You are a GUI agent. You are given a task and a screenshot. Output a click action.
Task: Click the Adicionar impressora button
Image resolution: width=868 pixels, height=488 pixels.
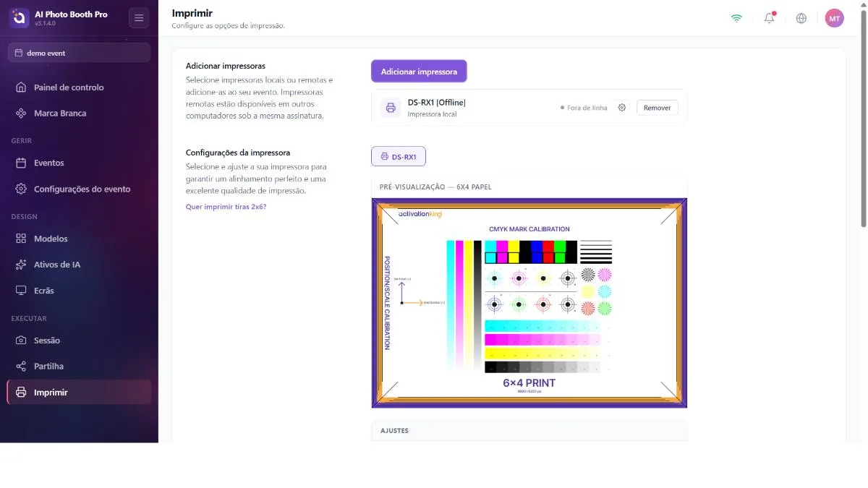(419, 72)
